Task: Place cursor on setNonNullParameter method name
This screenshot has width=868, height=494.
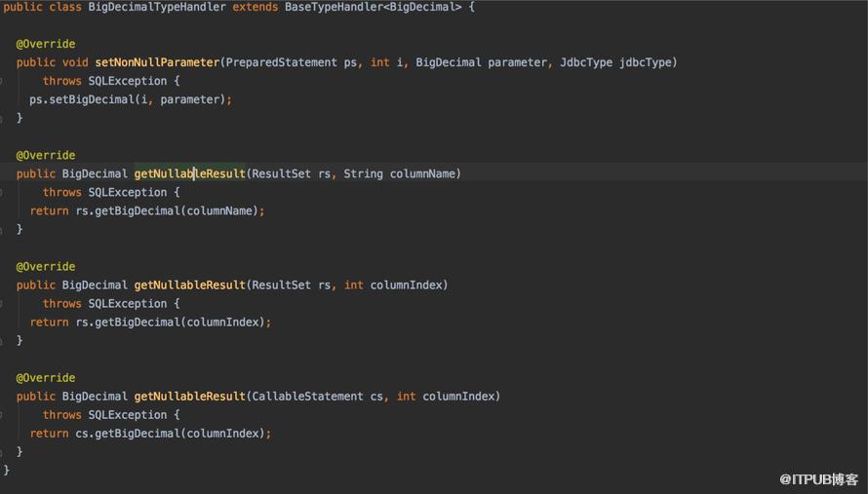Action: pos(157,62)
